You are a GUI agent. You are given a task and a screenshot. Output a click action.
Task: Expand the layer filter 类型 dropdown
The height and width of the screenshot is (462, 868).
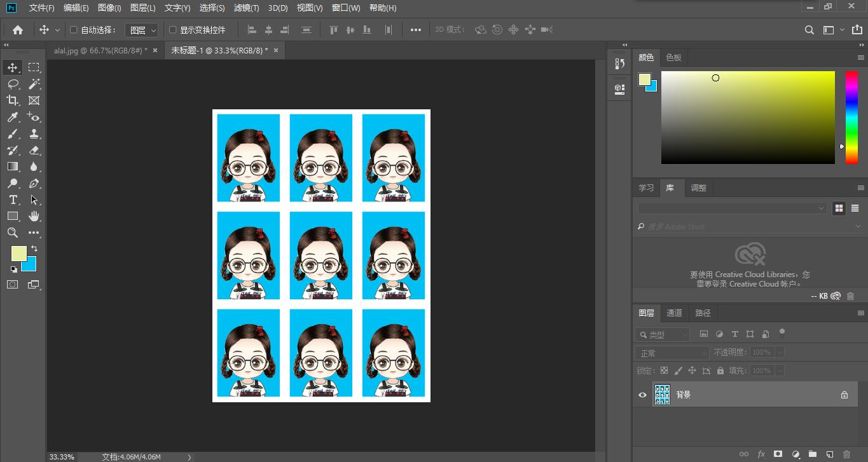663,334
